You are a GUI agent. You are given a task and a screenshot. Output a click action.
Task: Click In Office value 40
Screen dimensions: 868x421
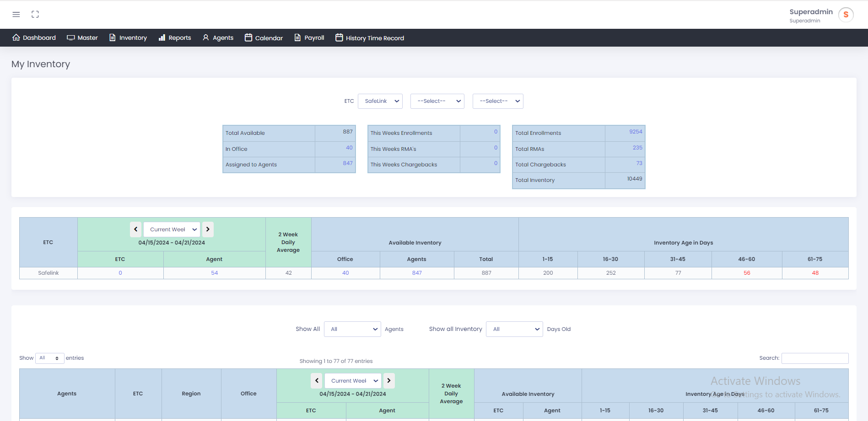tap(349, 148)
